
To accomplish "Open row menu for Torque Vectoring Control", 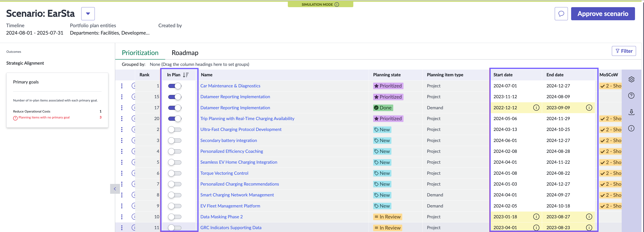I will 122,173.
